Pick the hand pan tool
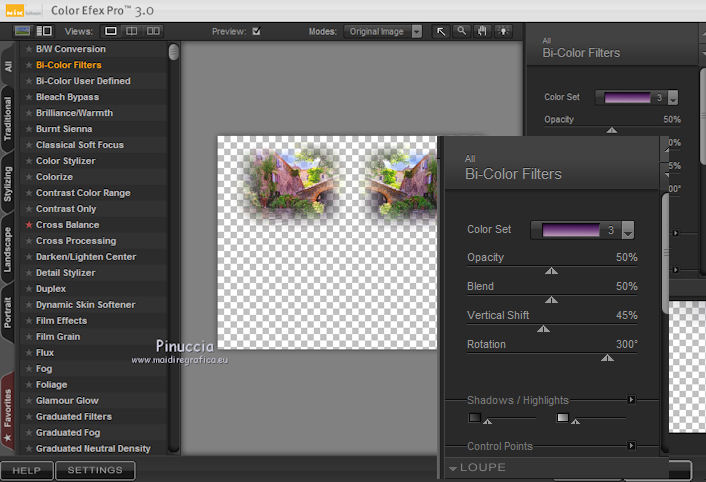This screenshot has width=706, height=482. [x=482, y=32]
